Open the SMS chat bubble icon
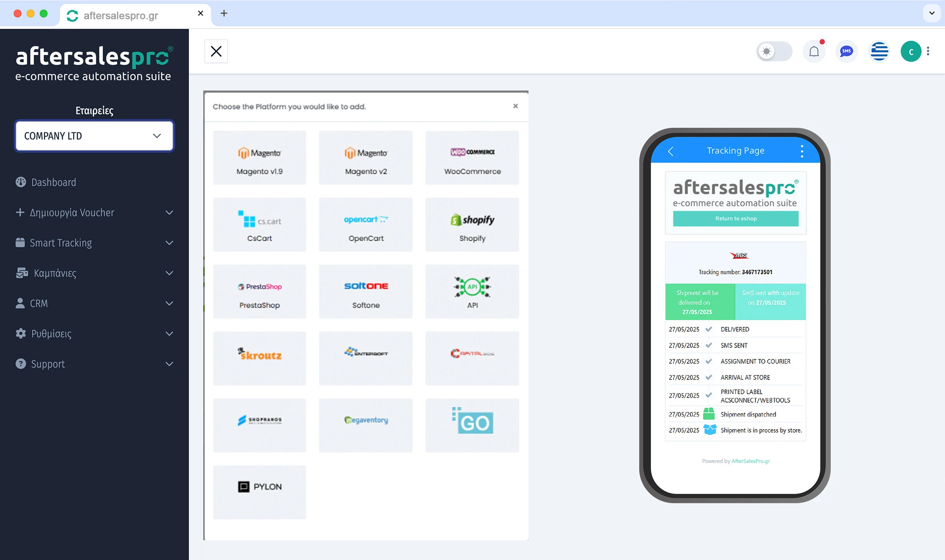Viewport: 945px width, 560px height. tap(847, 51)
